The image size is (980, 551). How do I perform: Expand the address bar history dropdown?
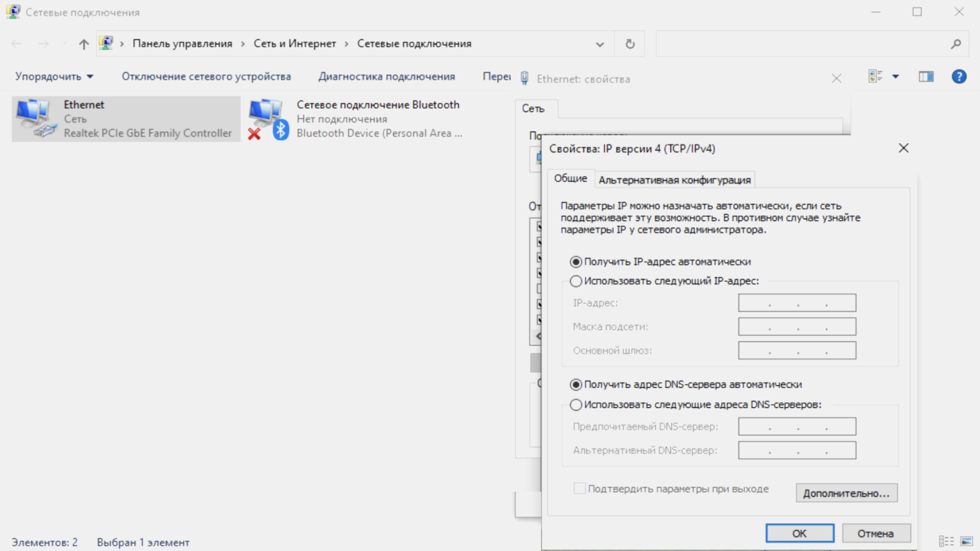[x=599, y=45]
